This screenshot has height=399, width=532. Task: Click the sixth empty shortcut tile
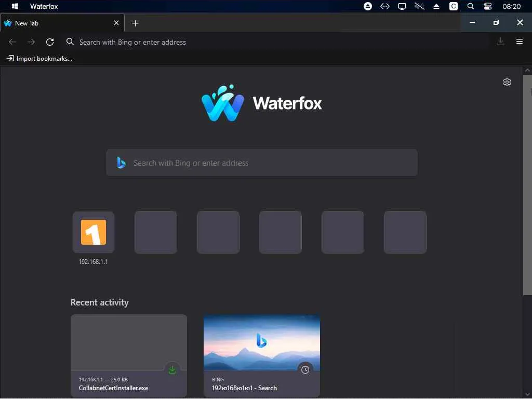[405, 232]
